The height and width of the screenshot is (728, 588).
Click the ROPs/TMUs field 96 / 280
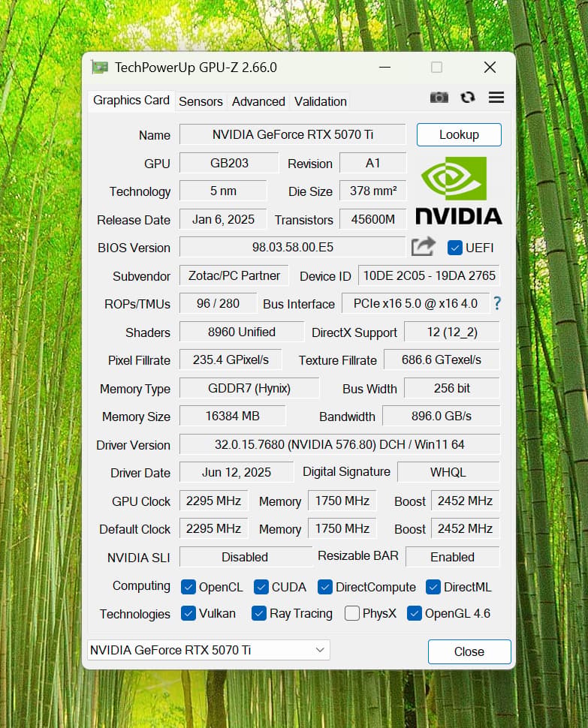218,303
